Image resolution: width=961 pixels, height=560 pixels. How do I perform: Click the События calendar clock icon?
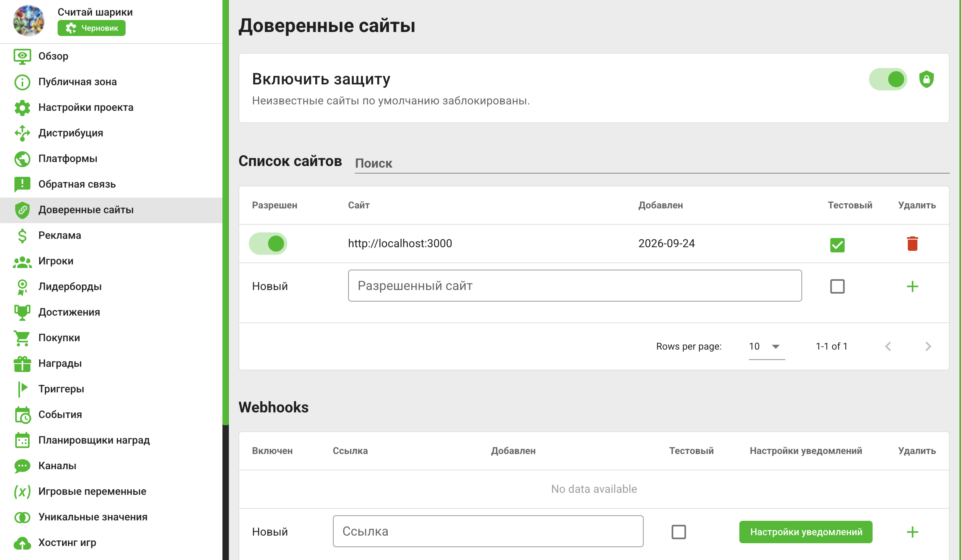22,415
